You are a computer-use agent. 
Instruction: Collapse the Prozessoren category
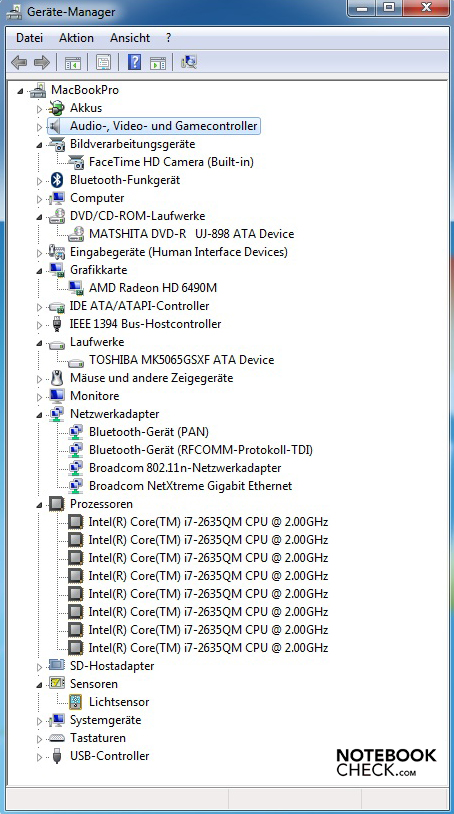[x=39, y=505]
